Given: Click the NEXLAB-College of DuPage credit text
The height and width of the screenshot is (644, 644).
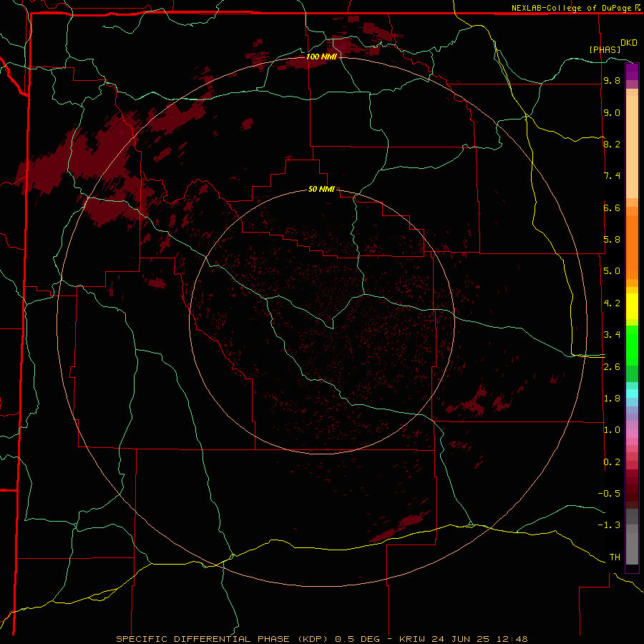Looking at the screenshot, I should (571, 8).
